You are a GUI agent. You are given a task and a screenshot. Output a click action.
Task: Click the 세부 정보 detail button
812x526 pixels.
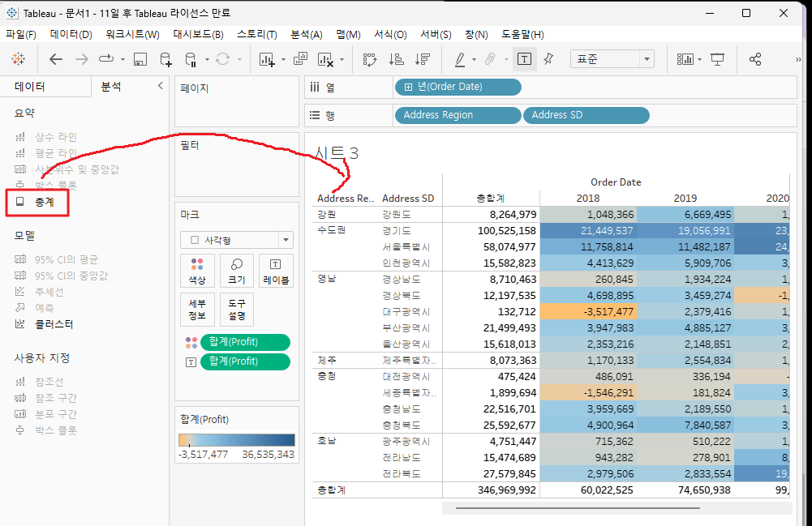[x=197, y=310]
